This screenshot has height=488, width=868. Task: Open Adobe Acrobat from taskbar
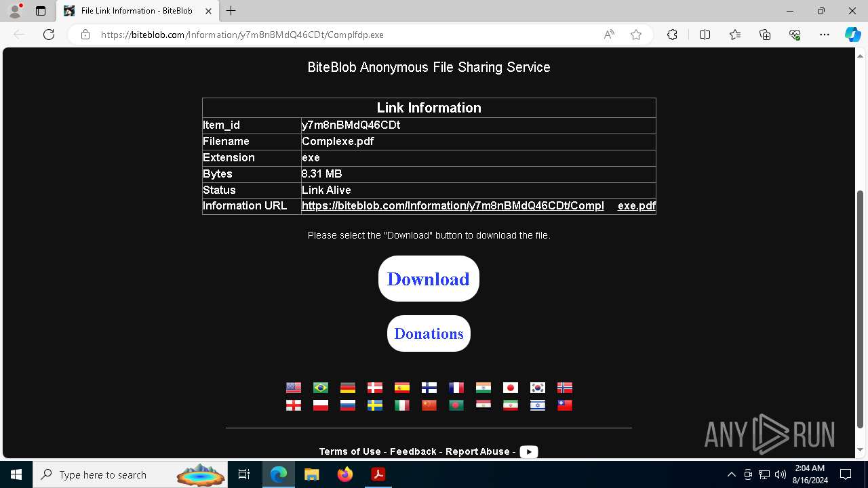[378, 474]
